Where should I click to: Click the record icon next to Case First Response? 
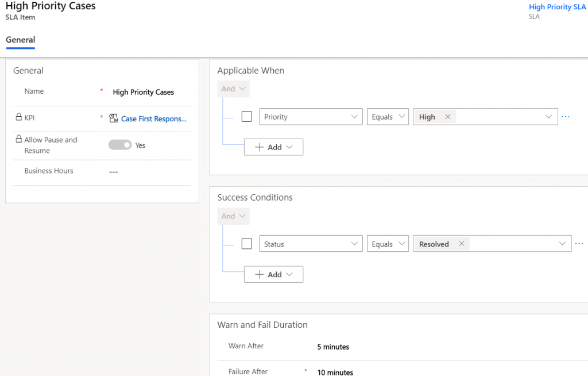(114, 118)
